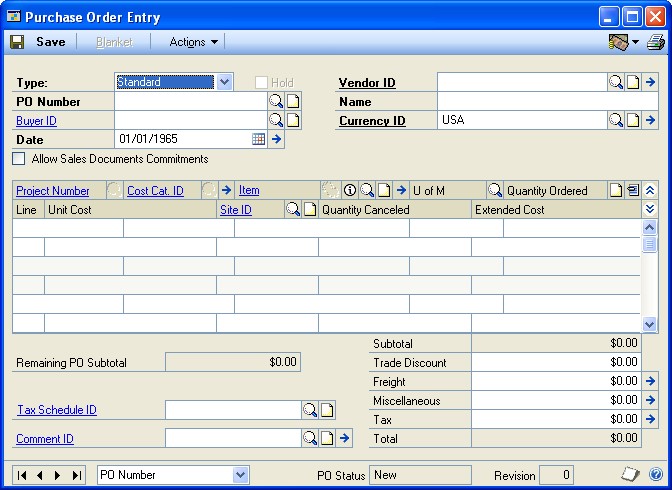672x490 pixels.
Task: Click the grid scrollbar up arrow
Action: (650, 227)
